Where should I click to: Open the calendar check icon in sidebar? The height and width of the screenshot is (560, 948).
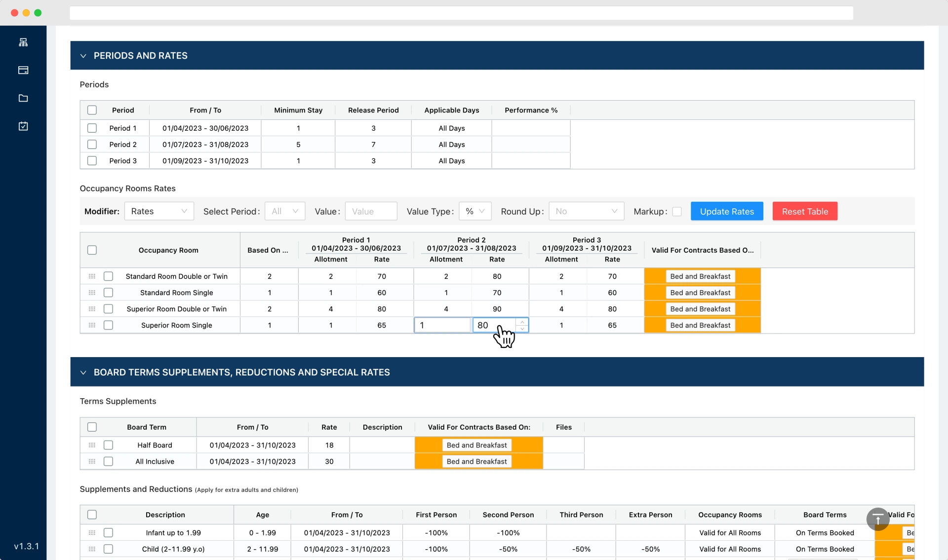[23, 126]
